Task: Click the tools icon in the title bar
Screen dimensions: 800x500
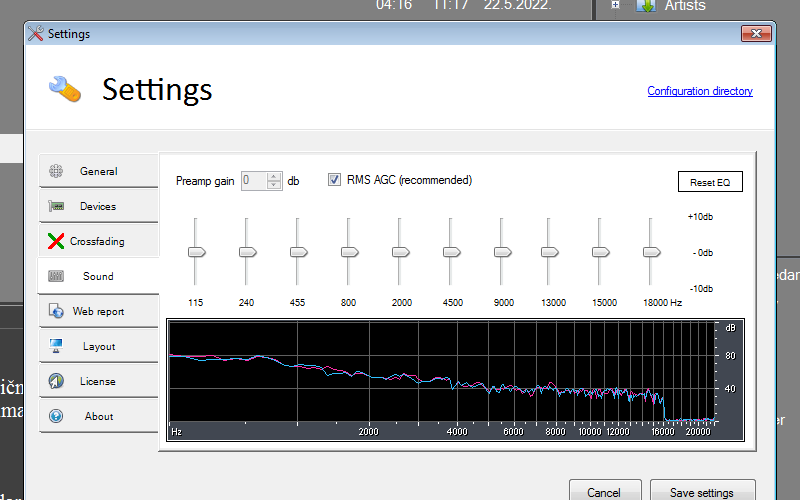Action: (x=36, y=34)
